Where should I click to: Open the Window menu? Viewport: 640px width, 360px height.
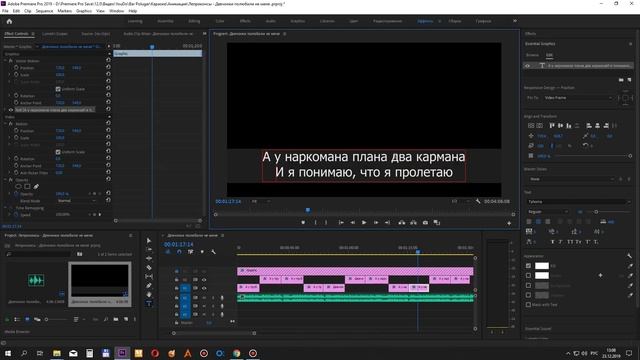click(116, 11)
